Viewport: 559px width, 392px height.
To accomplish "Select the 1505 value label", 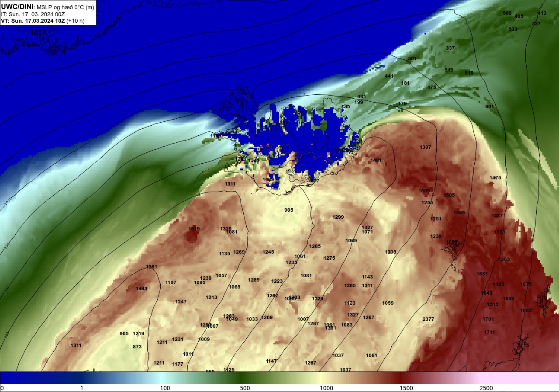I will tap(449, 195).
